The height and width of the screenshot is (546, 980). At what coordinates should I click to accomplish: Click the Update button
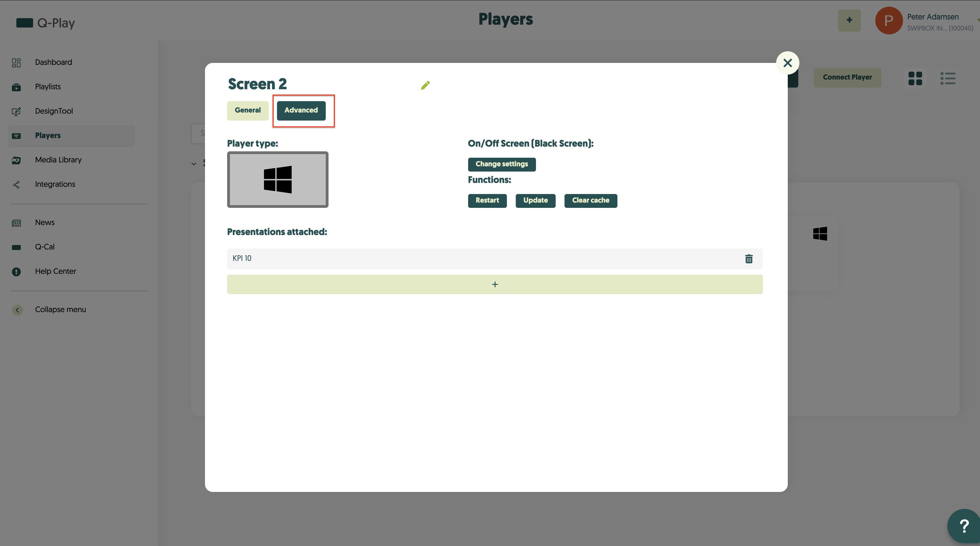coord(535,201)
